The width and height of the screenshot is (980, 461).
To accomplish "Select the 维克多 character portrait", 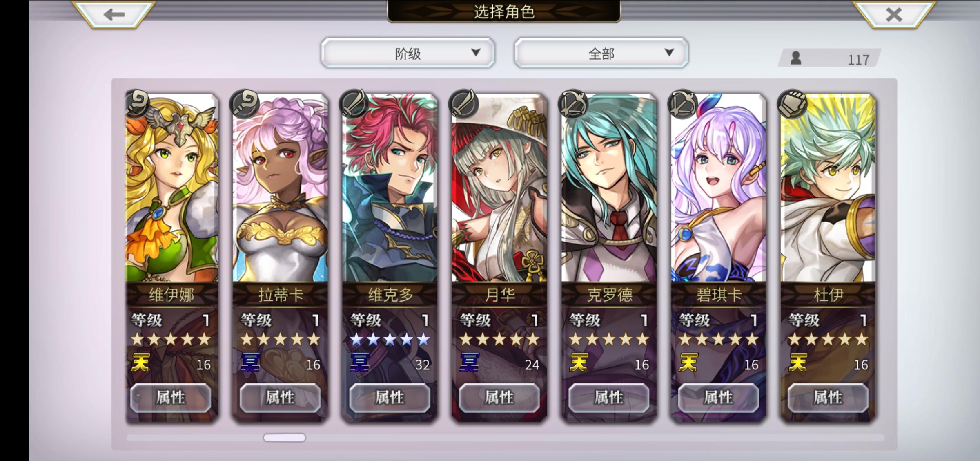I will click(390, 187).
